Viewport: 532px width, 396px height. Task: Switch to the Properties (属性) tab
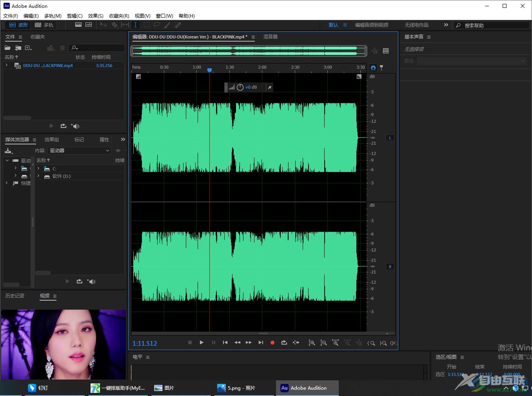[104, 140]
